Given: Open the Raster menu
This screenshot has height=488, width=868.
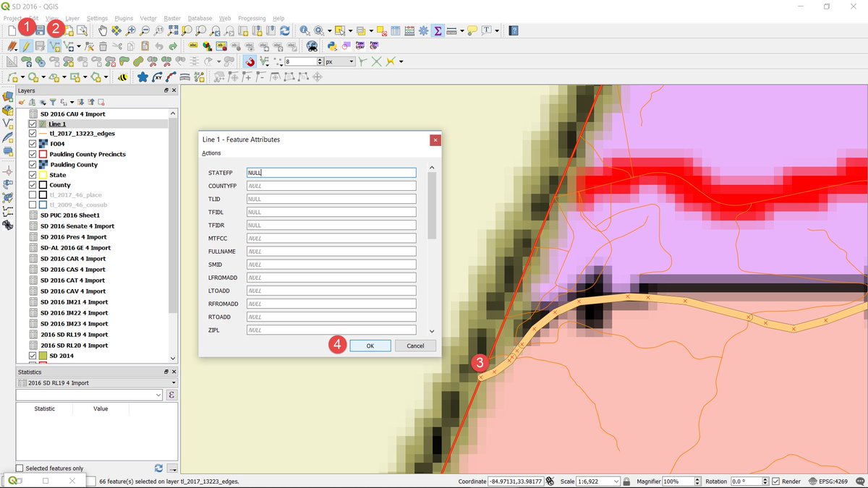Looking at the screenshot, I should coord(172,18).
